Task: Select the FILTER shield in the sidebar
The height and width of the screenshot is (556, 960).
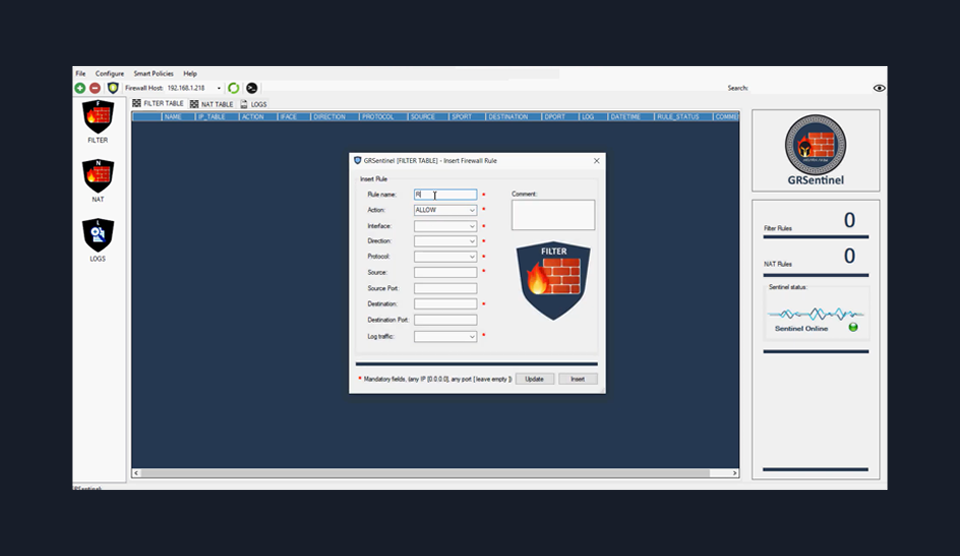Action: [98, 117]
